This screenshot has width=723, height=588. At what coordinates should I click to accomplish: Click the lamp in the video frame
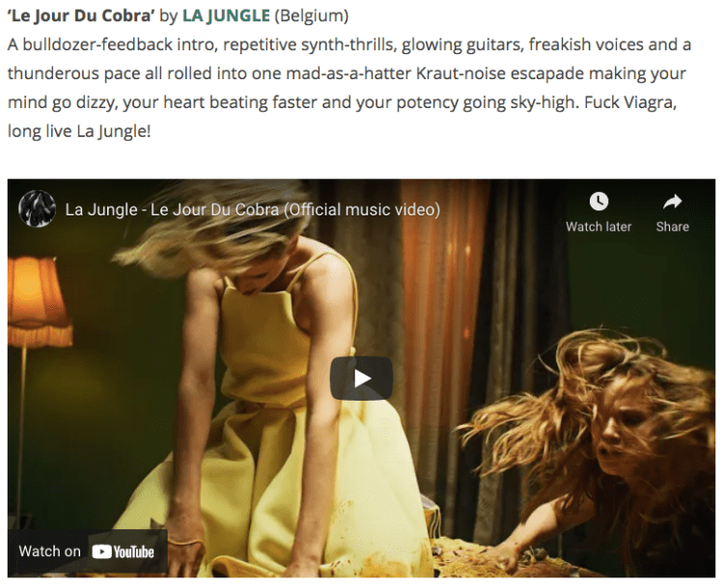40,302
